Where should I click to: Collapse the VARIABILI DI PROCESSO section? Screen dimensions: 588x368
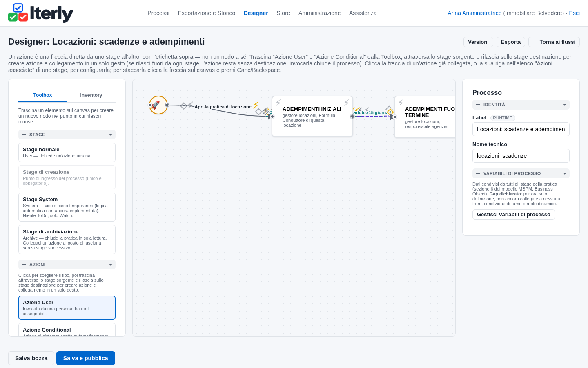(x=565, y=173)
